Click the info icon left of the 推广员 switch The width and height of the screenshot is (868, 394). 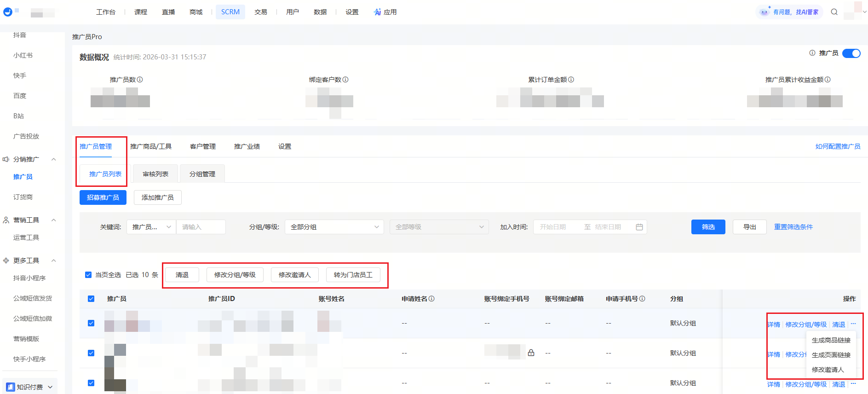coord(812,53)
